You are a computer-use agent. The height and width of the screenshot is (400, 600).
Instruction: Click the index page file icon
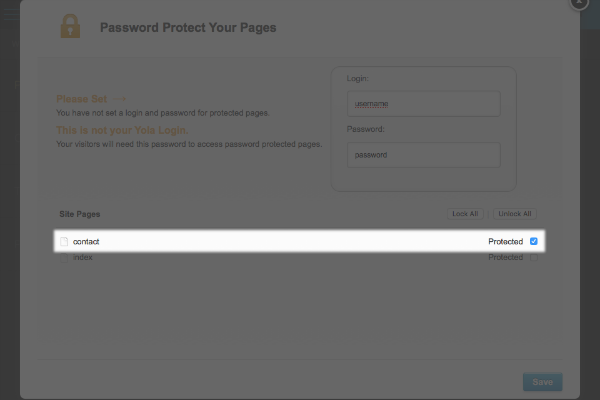[64, 258]
